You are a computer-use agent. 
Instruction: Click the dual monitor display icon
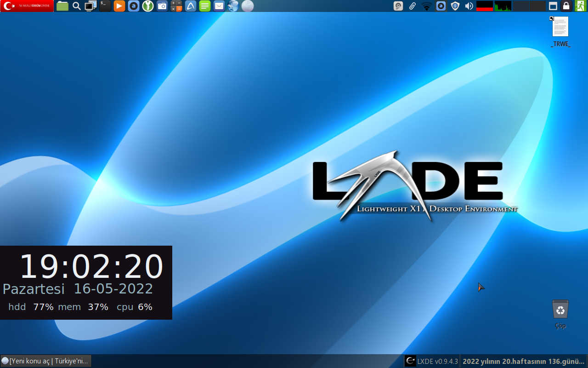coord(91,6)
